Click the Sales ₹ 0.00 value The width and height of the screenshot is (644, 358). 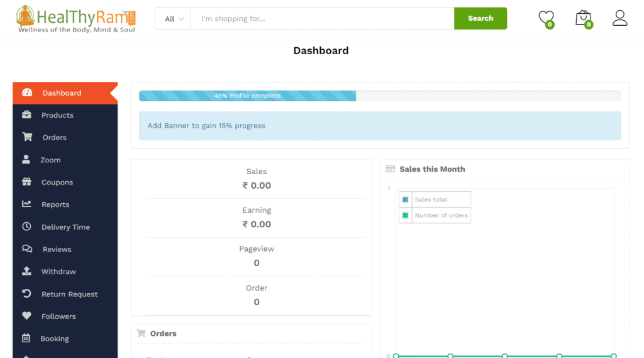257,186
